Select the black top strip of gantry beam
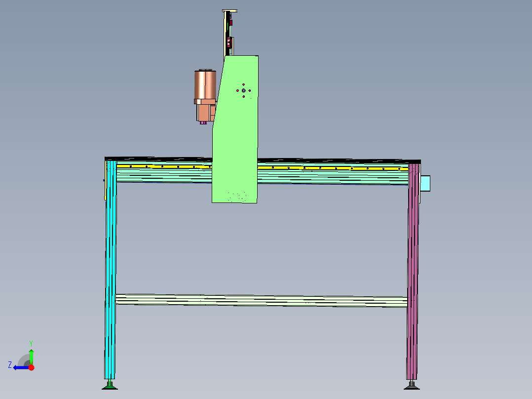This screenshot has width=532, height=399. click(263, 160)
